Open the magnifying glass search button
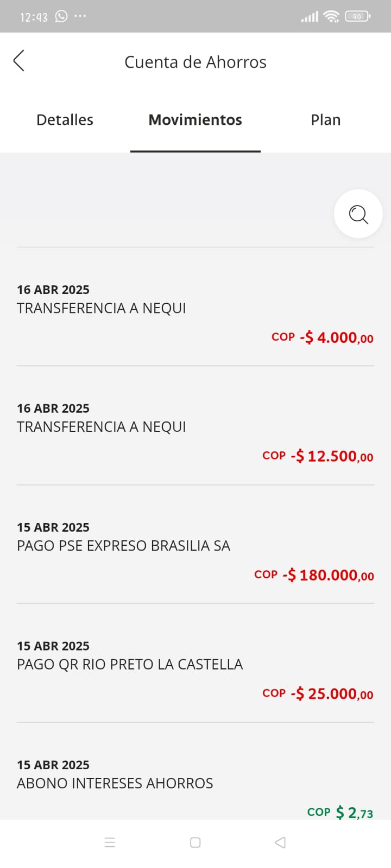This screenshot has height=868, width=391. coord(358,214)
